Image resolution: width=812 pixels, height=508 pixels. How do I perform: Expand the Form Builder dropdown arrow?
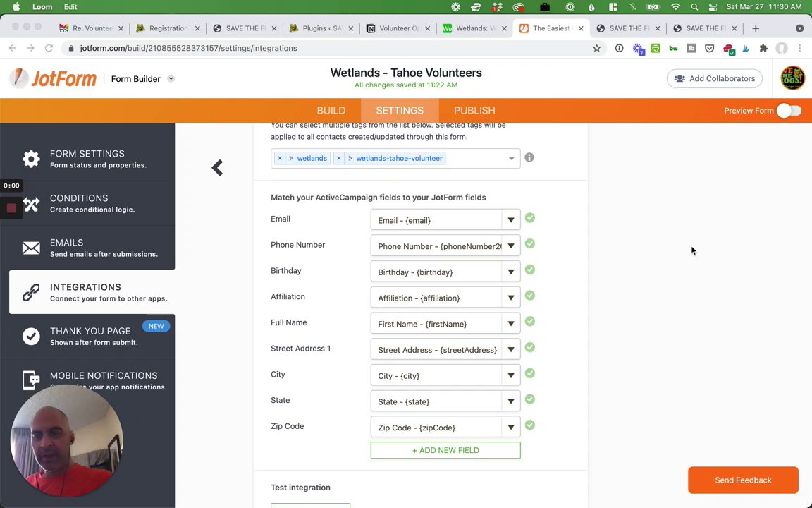(x=171, y=79)
